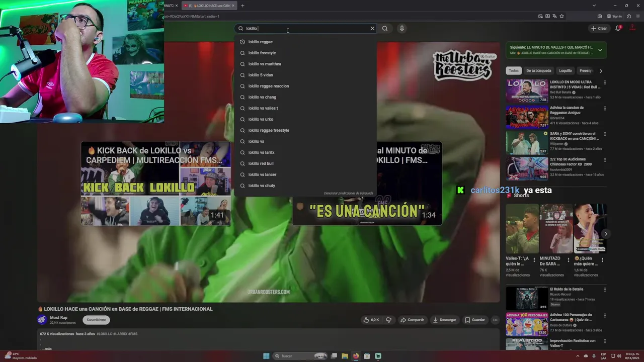Select the Loquillo filter chip
This screenshot has height=362, width=644.
(x=566, y=71)
